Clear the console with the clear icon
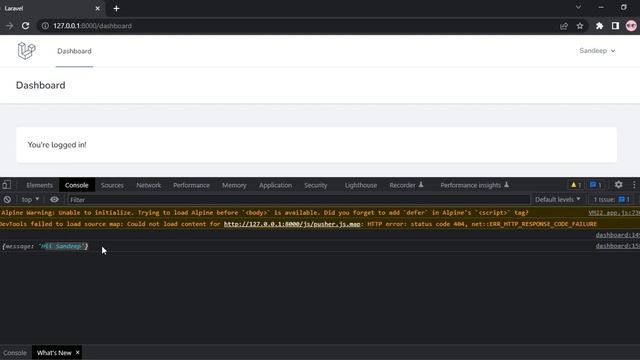The image size is (640, 360). coord(7,200)
